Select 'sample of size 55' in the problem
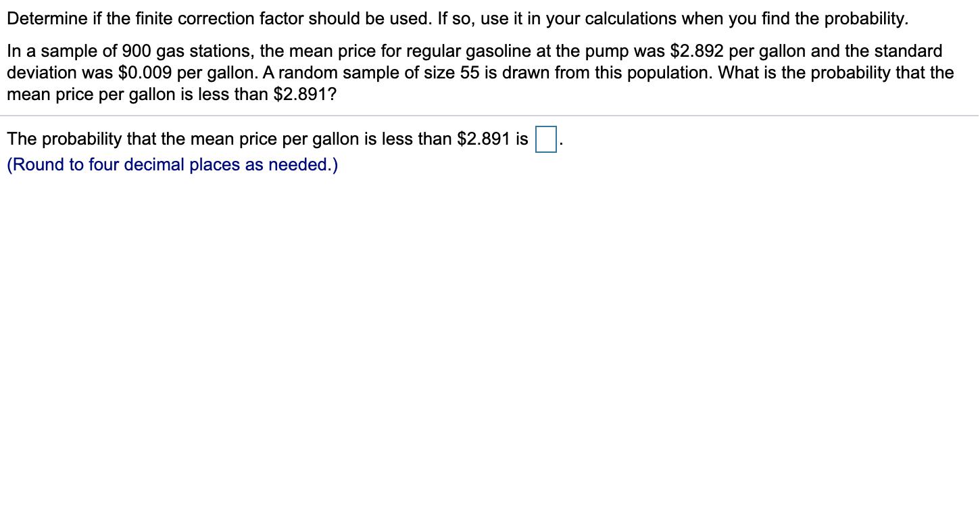This screenshot has height=522, width=980. tap(410, 72)
